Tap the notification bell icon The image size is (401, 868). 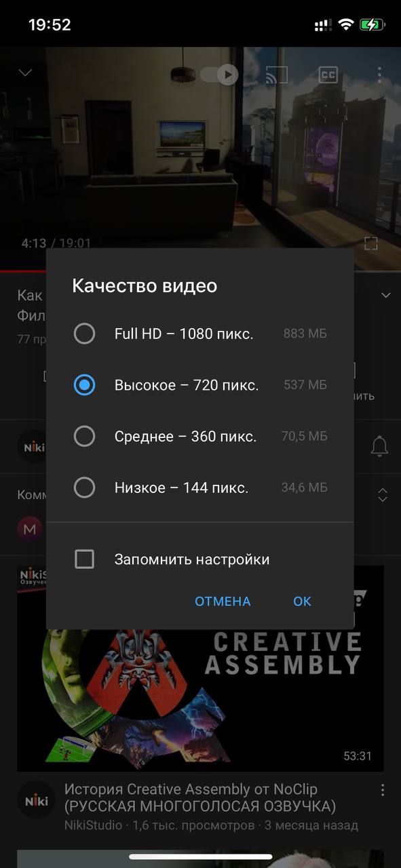379,446
